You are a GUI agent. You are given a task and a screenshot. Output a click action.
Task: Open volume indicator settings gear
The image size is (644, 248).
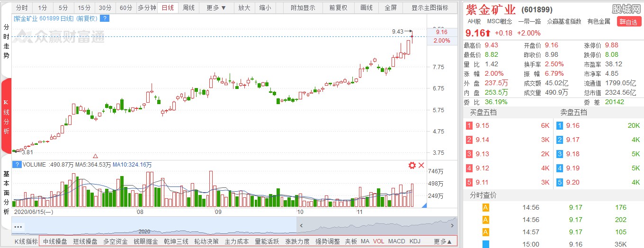coord(412,165)
